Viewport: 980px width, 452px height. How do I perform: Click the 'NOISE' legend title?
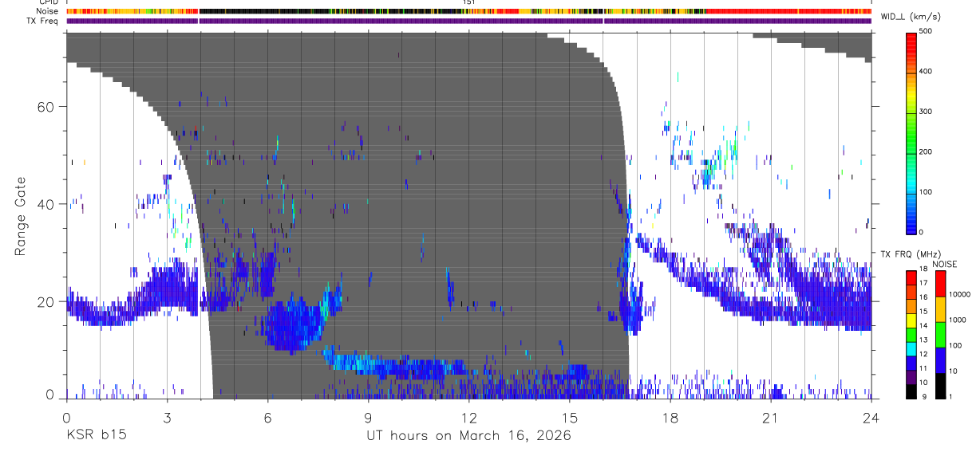point(945,264)
